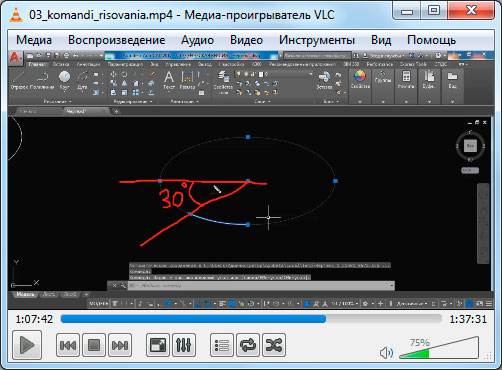Open the Помощь menu
The width and height of the screenshot is (502, 370).
[431, 40]
